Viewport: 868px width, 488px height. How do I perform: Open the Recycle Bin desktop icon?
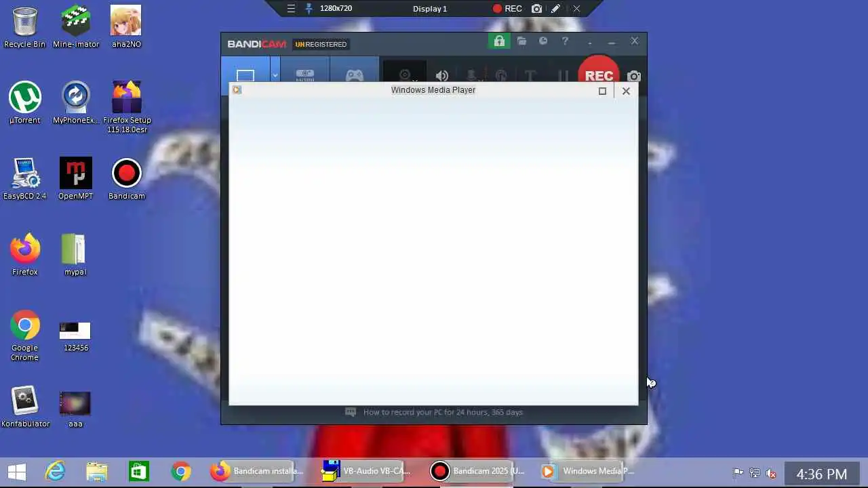[24, 27]
